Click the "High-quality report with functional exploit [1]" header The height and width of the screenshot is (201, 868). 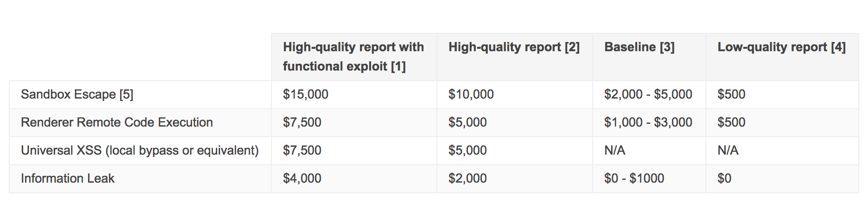tap(353, 57)
